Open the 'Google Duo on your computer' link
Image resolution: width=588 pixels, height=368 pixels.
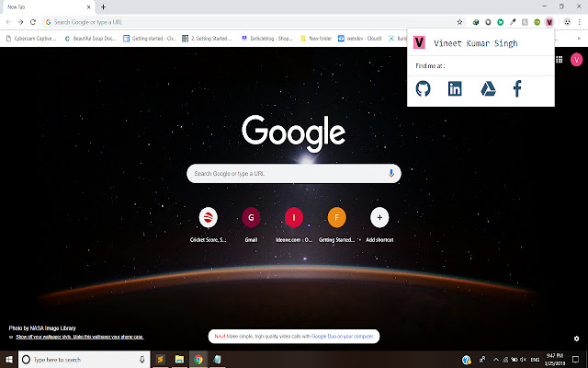point(343,337)
